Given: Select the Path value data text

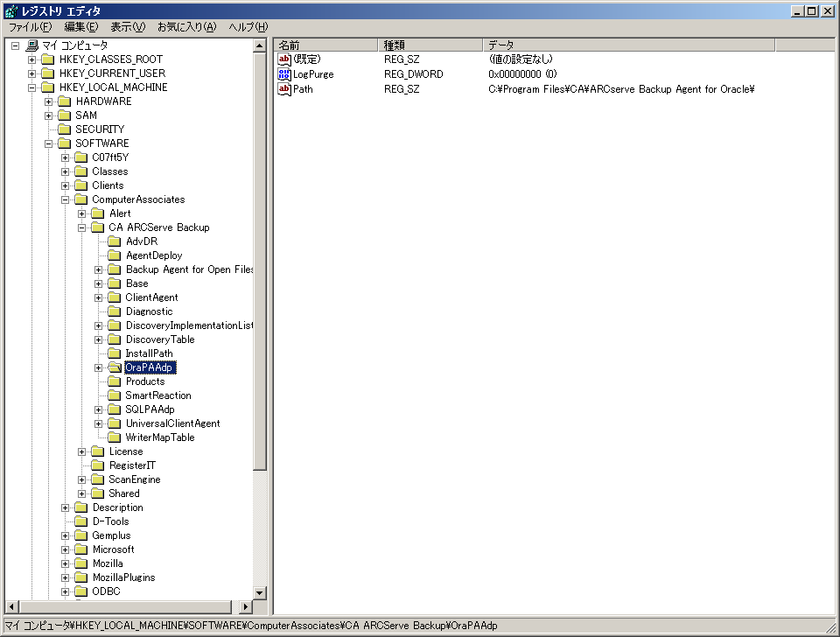Looking at the screenshot, I should pyautogui.click(x=621, y=89).
